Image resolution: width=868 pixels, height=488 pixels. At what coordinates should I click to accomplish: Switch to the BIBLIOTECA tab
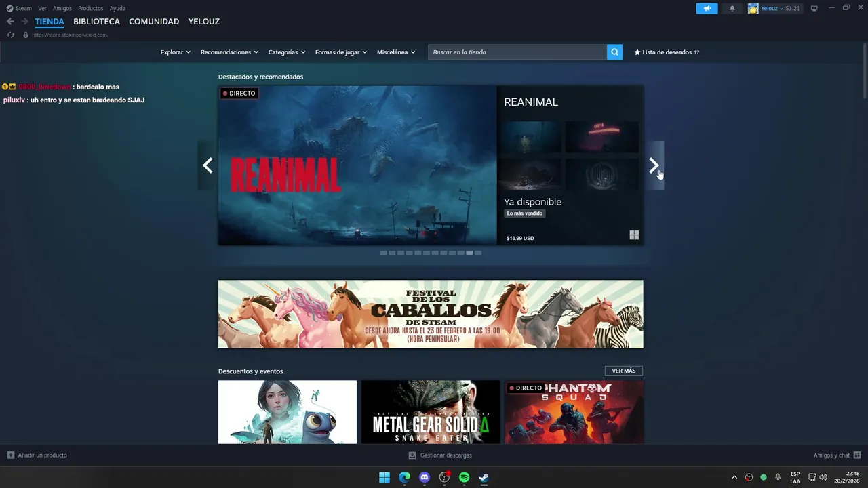coord(96,22)
